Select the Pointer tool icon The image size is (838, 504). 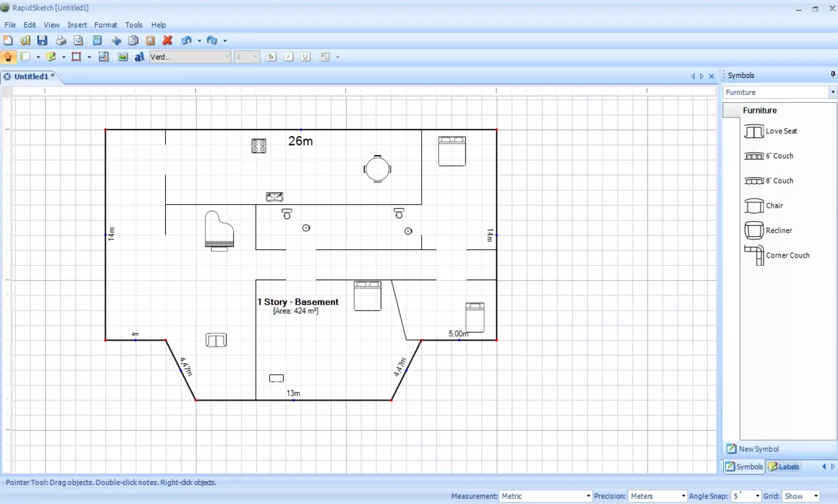pyautogui.click(x=8, y=57)
